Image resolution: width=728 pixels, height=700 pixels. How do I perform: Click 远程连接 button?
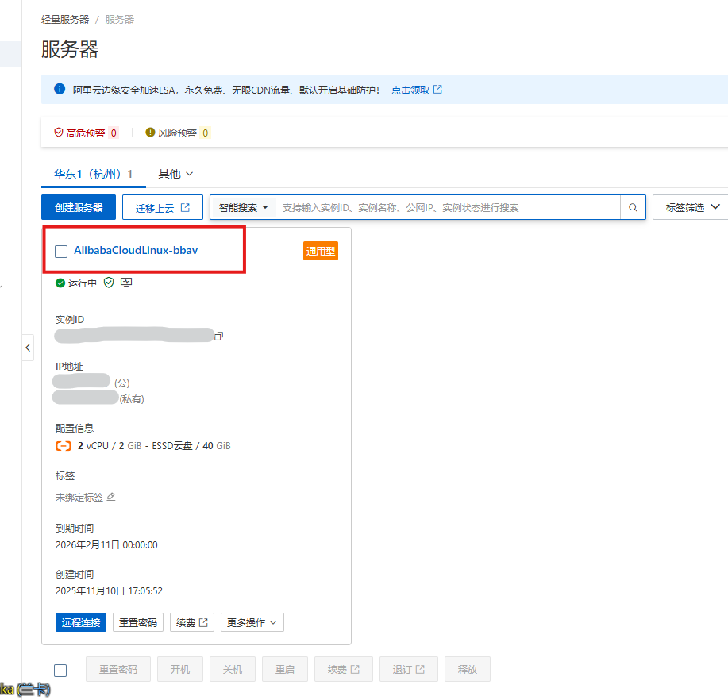point(81,622)
